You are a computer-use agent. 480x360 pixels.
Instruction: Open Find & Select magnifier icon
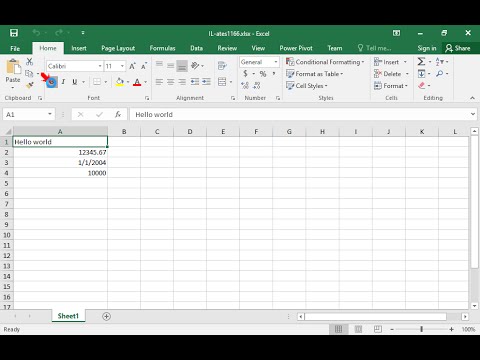click(x=439, y=74)
